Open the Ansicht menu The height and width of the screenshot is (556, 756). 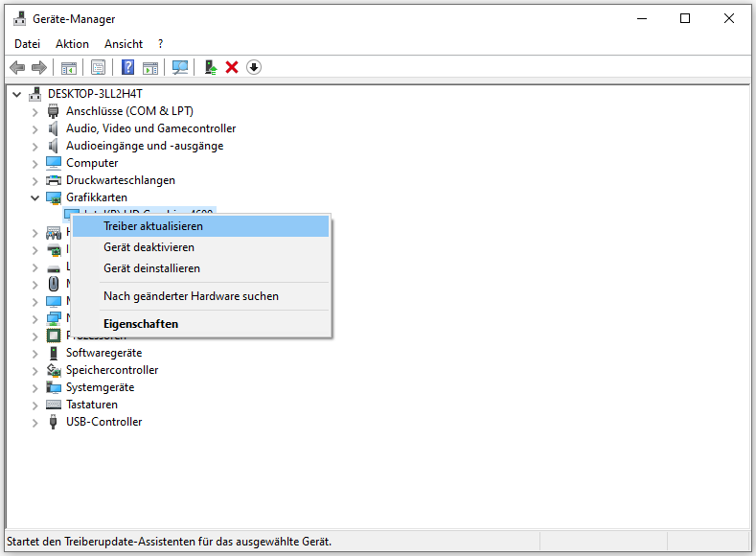click(x=124, y=44)
